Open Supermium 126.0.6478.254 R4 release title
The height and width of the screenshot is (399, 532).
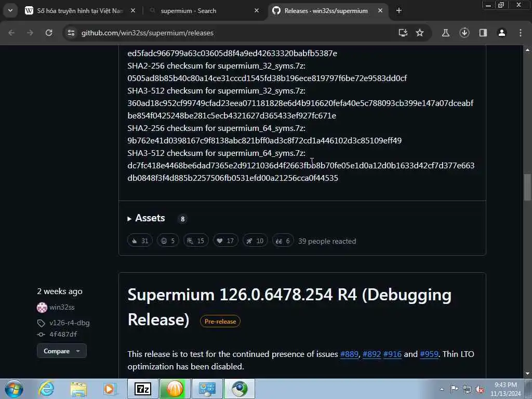289,307
